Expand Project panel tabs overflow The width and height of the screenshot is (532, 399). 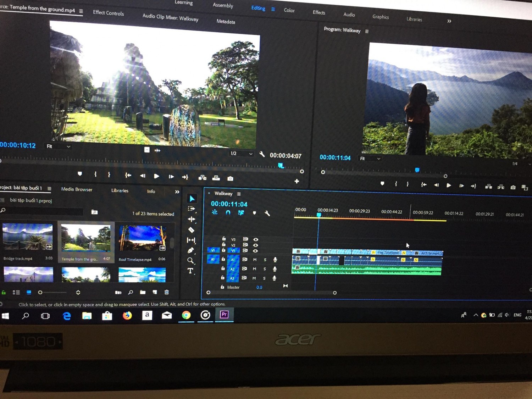click(177, 192)
